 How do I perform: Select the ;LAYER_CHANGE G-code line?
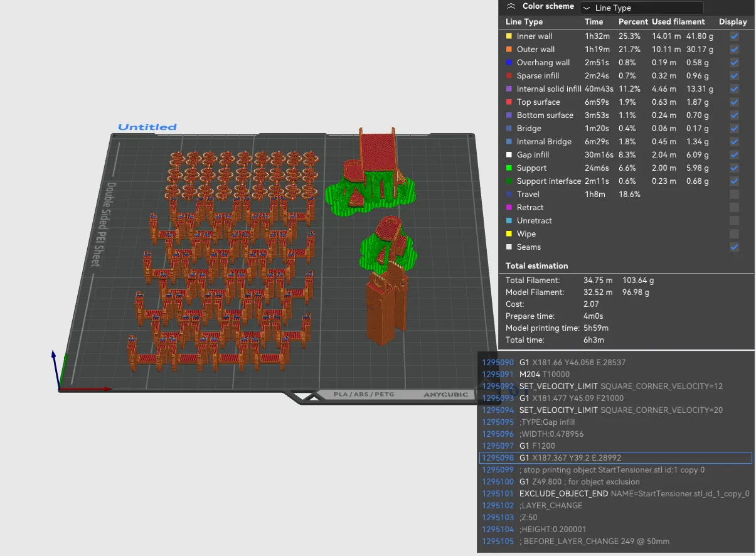click(x=615, y=506)
